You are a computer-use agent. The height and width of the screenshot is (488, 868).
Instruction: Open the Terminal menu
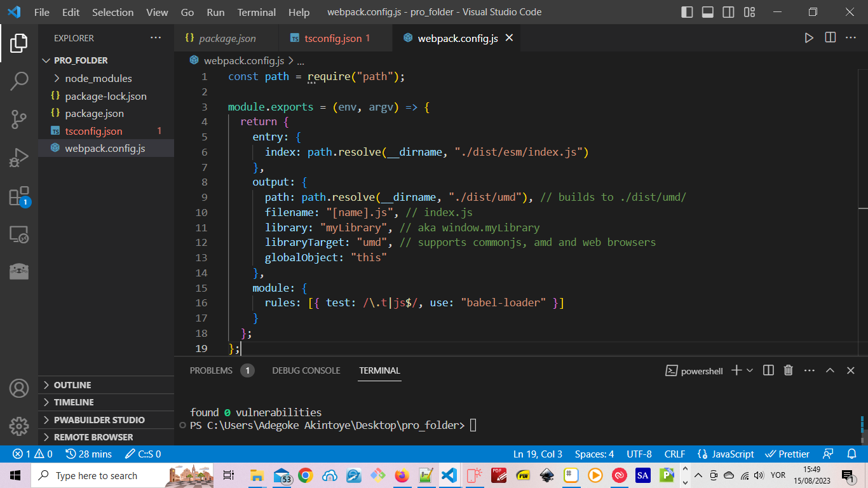pos(256,13)
